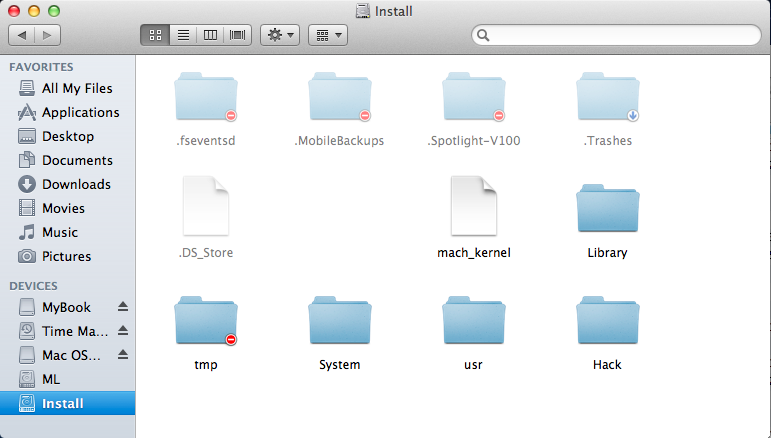Select the tmp folder icon
771x438 pixels.
pos(206,320)
